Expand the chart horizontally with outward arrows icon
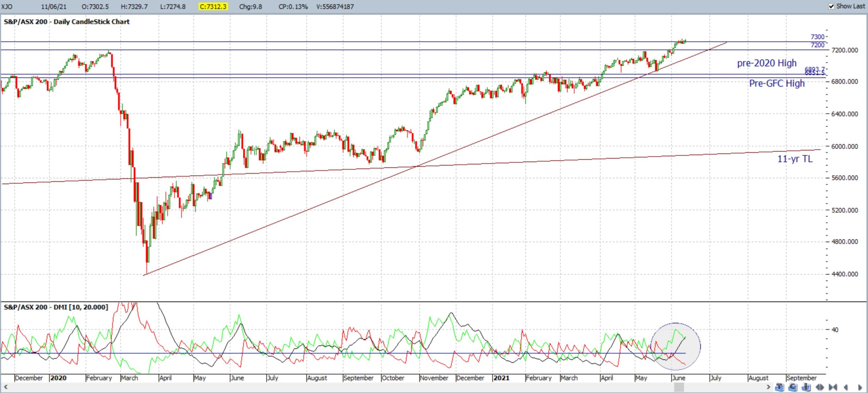 click(820, 387)
